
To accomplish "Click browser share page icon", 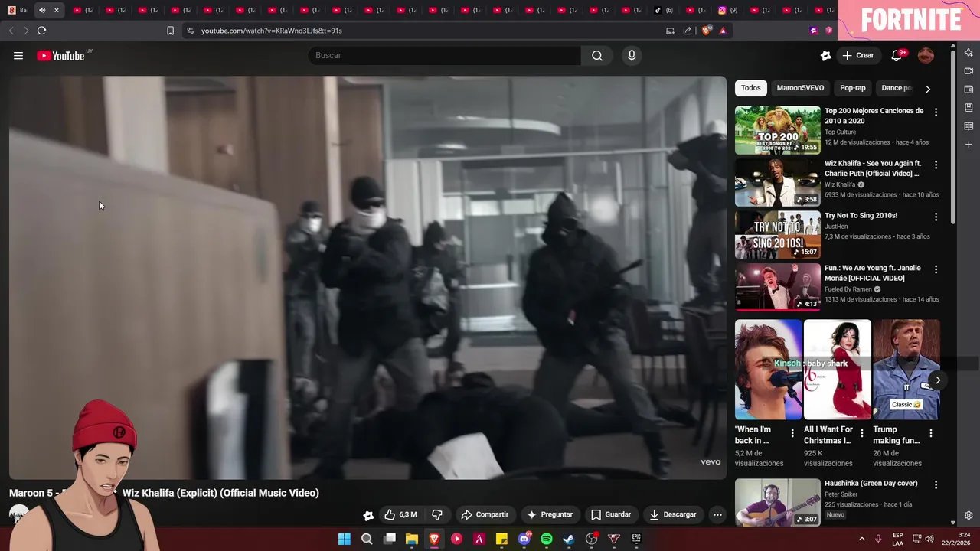I will point(688,31).
